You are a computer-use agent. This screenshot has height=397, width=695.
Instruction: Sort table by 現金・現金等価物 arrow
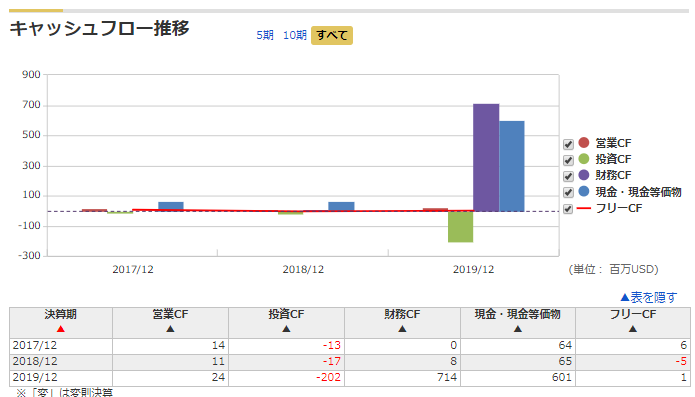(x=518, y=329)
